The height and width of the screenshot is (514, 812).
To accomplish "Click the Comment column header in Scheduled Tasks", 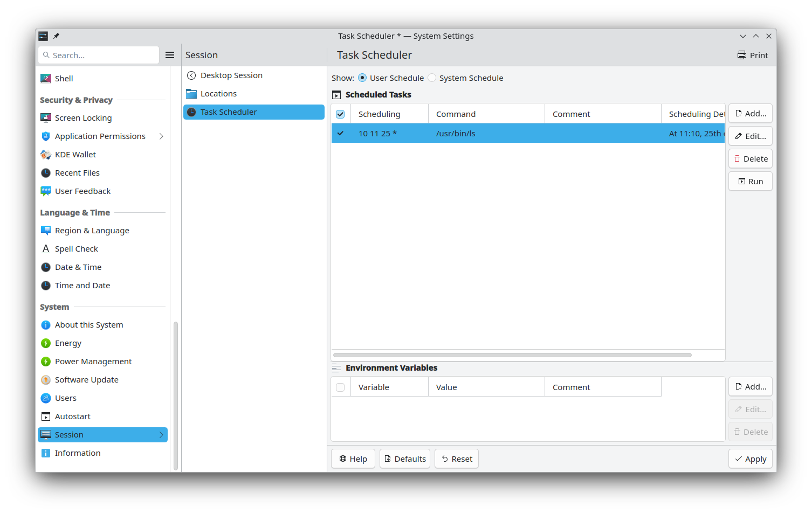I will tap(603, 114).
